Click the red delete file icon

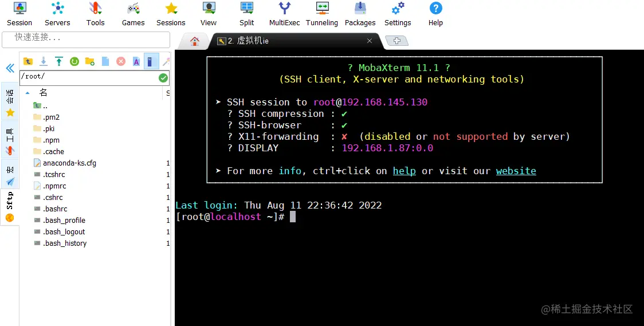click(x=121, y=61)
